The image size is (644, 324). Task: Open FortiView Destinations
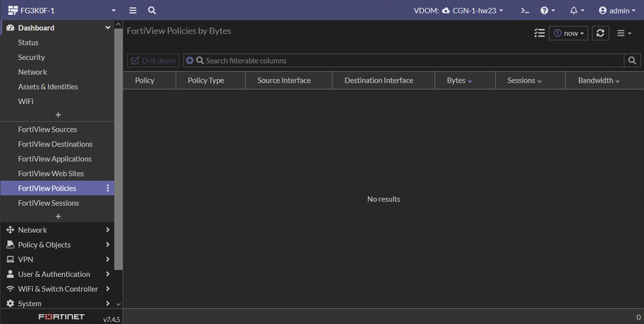[56, 145]
